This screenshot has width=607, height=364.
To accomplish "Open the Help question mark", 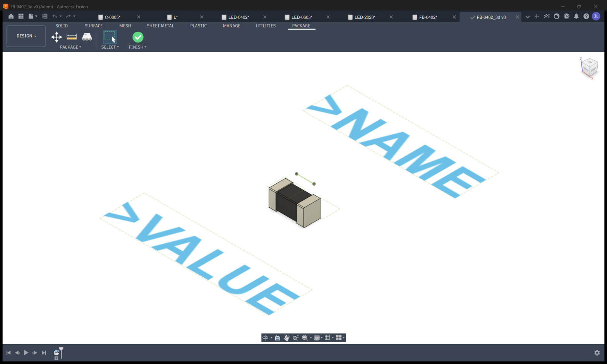I will click(586, 16).
